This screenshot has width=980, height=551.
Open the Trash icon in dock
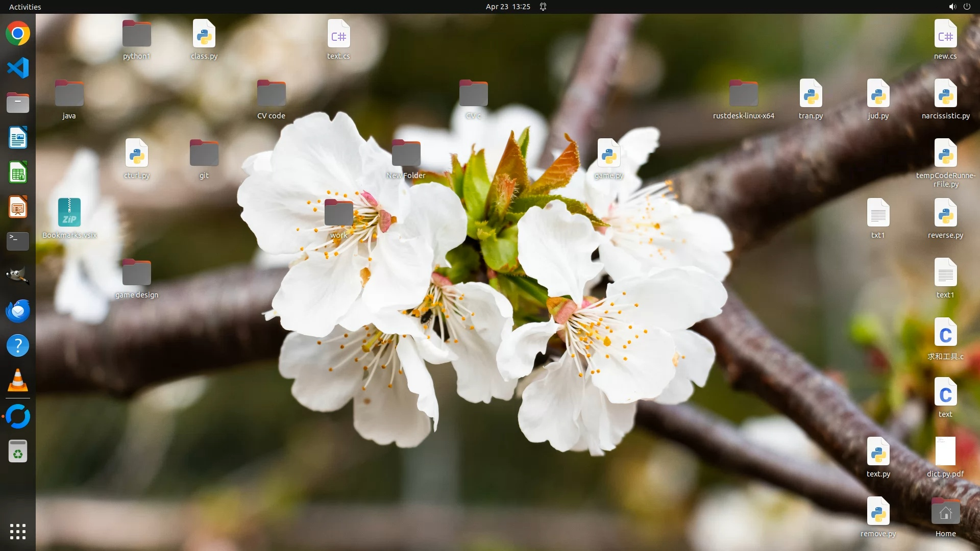[x=18, y=452]
